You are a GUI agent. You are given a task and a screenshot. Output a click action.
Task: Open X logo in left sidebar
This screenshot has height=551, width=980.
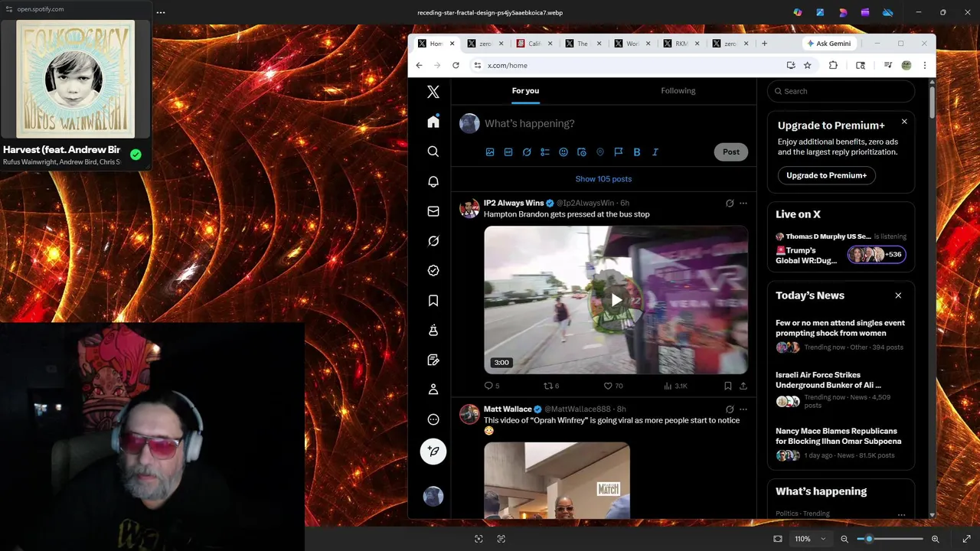click(433, 92)
